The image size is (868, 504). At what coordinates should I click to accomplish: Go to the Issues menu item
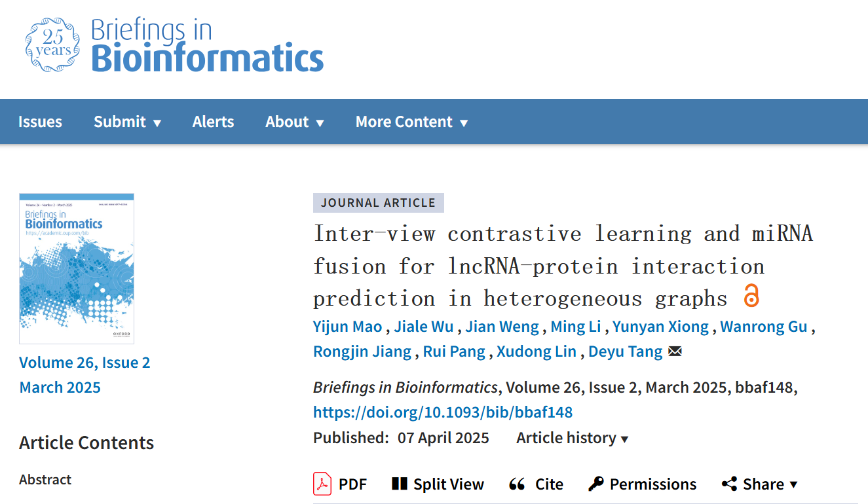coord(40,122)
